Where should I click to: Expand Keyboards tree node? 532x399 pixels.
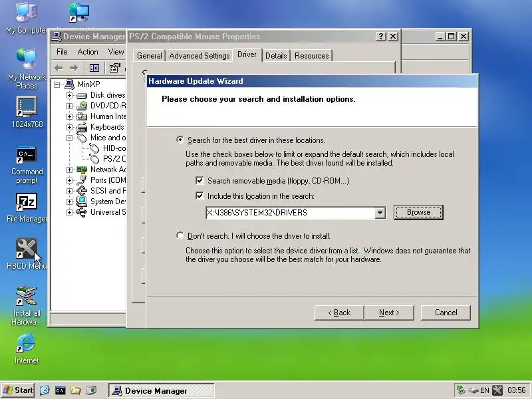69,127
